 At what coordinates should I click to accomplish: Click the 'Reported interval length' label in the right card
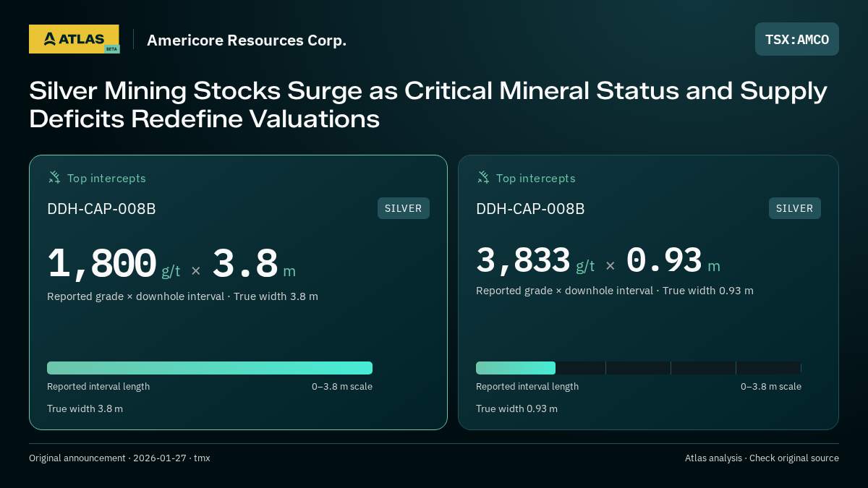[x=527, y=386]
